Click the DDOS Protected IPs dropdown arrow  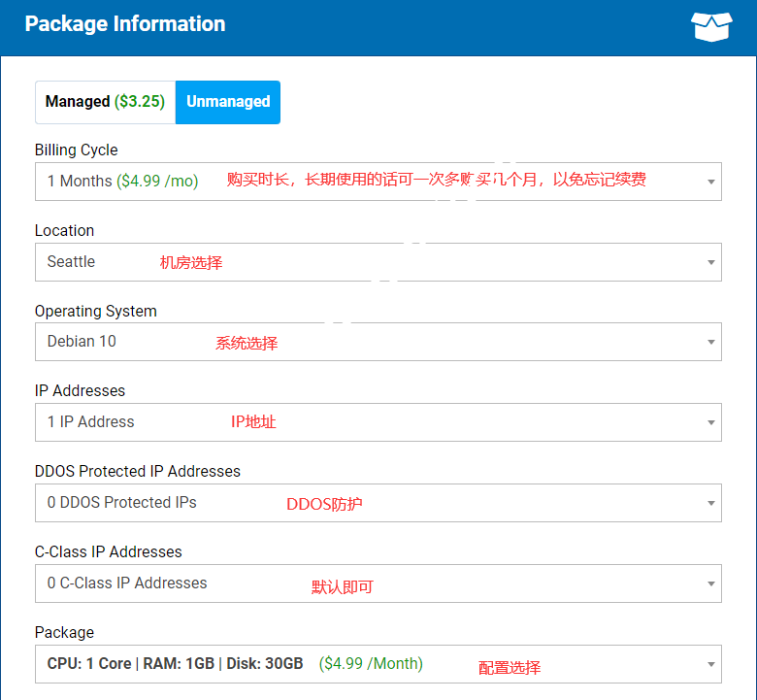[x=711, y=503]
